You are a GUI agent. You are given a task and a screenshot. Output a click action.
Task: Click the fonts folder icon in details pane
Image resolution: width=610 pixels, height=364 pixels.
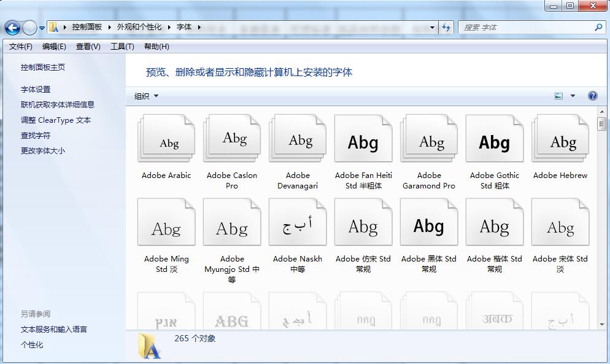click(x=149, y=346)
